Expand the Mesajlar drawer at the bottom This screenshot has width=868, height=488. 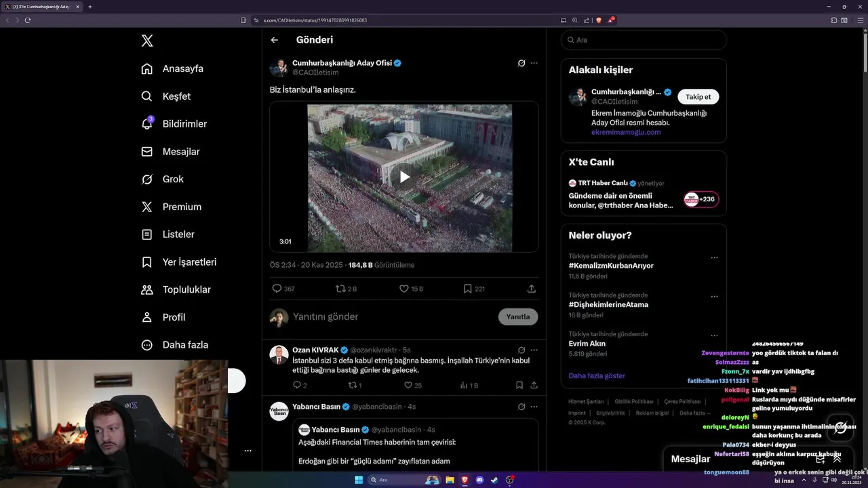click(x=837, y=459)
